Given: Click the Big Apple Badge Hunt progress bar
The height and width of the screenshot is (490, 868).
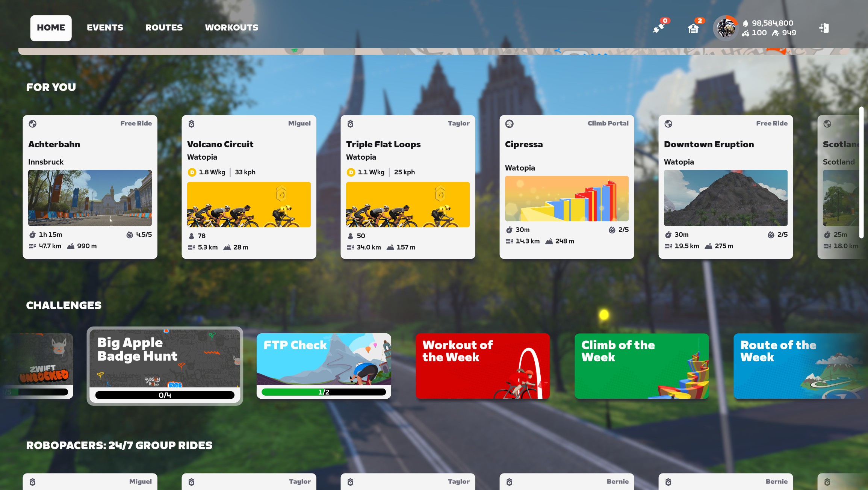Looking at the screenshot, I should [165, 395].
